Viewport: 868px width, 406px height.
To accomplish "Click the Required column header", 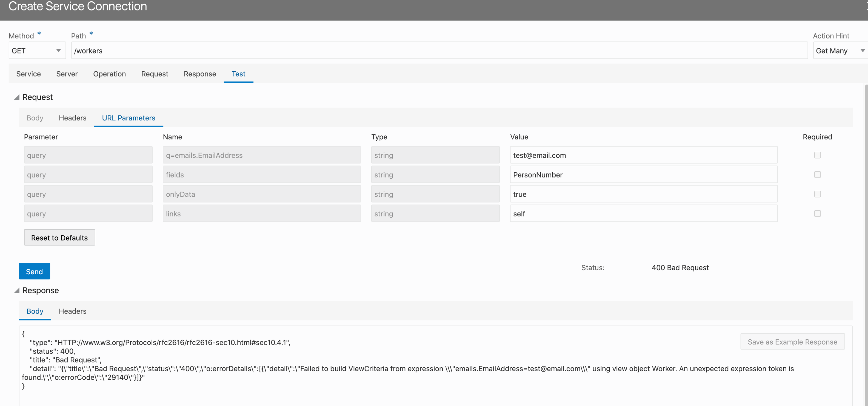I will (818, 137).
